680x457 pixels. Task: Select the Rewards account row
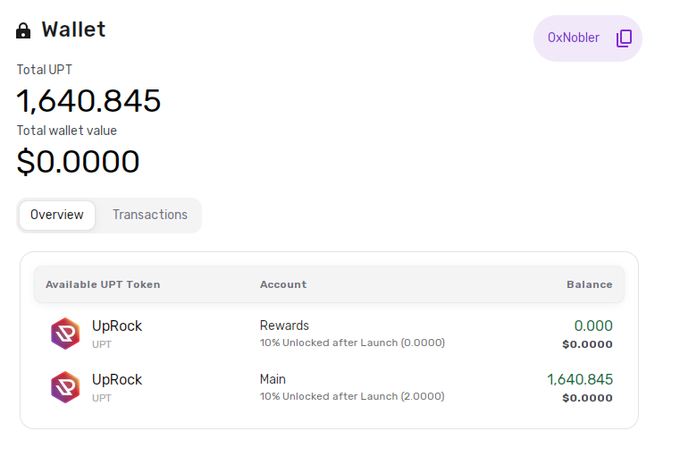(x=329, y=334)
